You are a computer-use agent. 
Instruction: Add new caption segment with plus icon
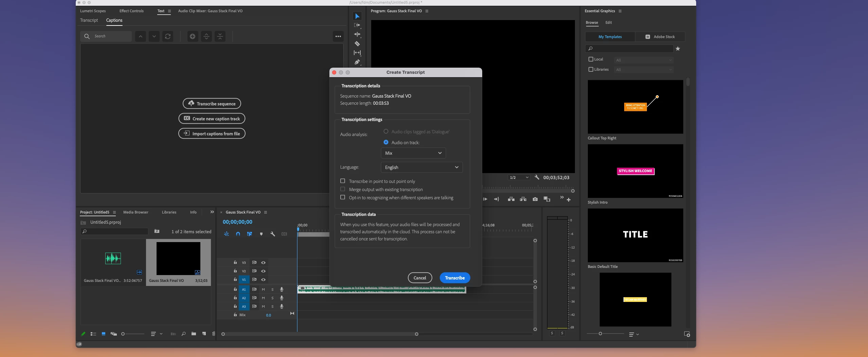(x=193, y=36)
